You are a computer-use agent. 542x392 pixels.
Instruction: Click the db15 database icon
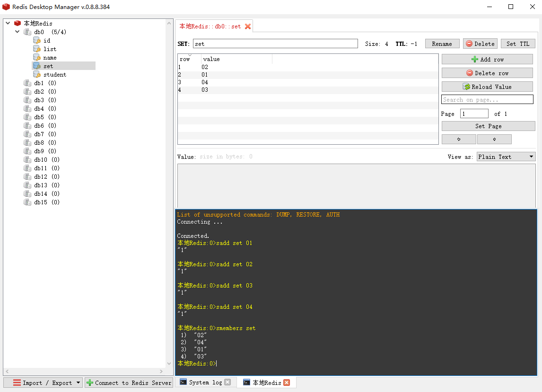(27, 202)
